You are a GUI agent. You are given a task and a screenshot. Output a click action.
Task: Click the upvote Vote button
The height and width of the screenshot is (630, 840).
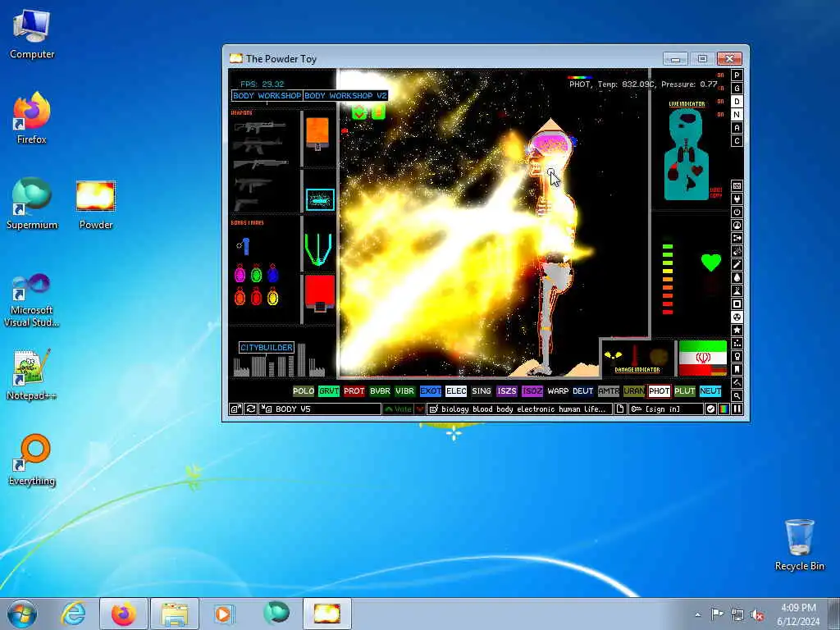click(398, 409)
